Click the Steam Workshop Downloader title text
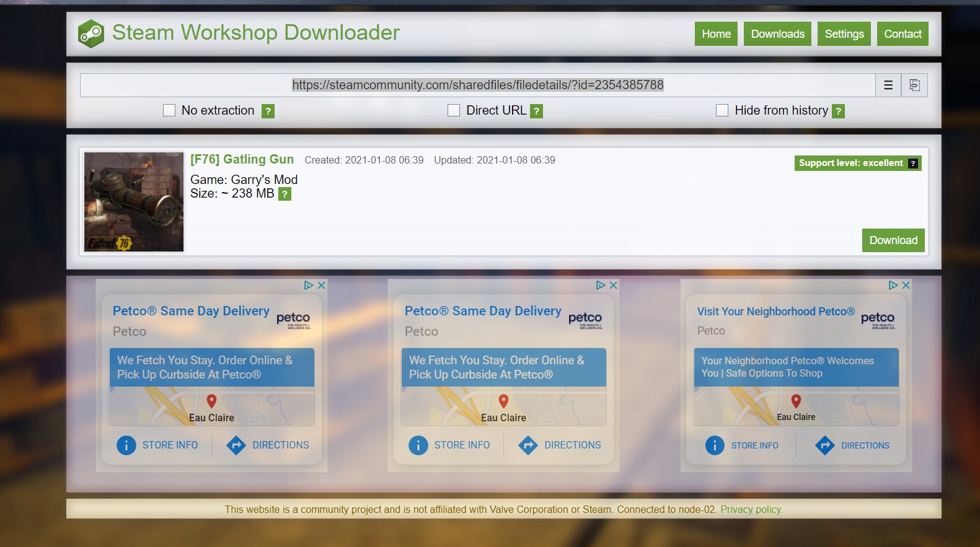This screenshot has height=547, width=980. pyautogui.click(x=256, y=32)
